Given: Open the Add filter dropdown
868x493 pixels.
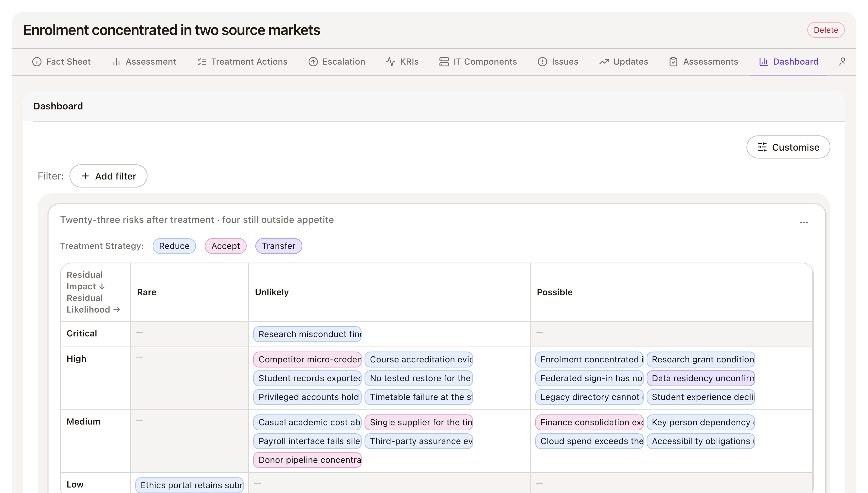Looking at the screenshot, I should tap(108, 176).
